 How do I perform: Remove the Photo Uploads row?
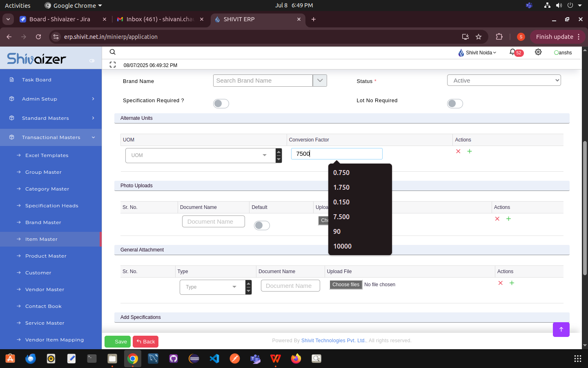pos(497,219)
